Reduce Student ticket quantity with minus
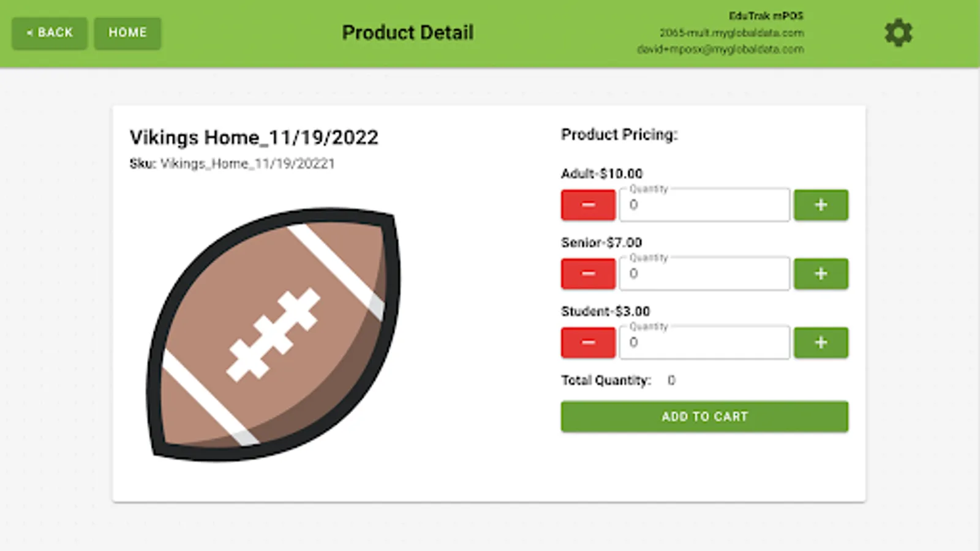The width and height of the screenshot is (980, 551). pos(588,342)
